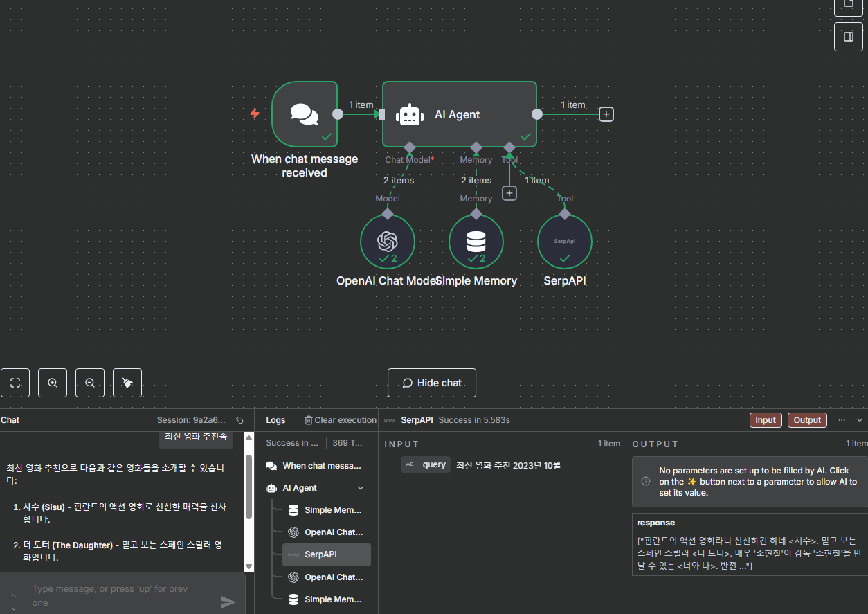Click the 시수 (Sisu) recommendation item
The width and height of the screenshot is (868, 614).
coord(123,513)
